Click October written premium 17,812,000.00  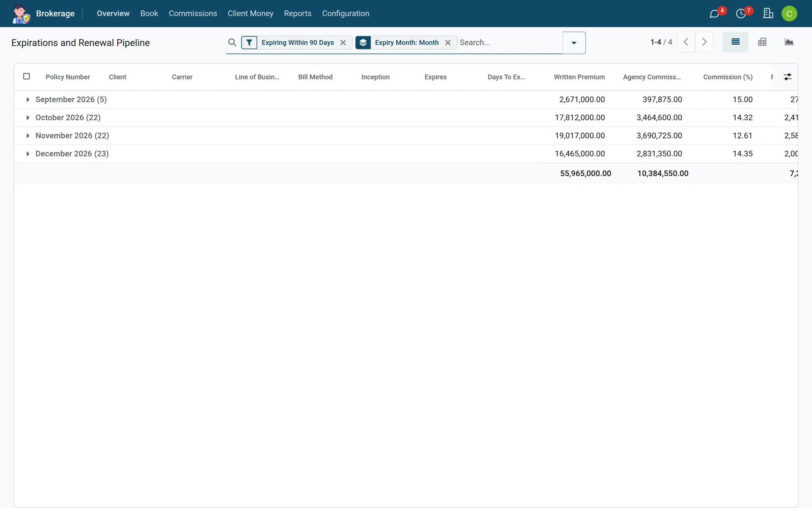579,118
